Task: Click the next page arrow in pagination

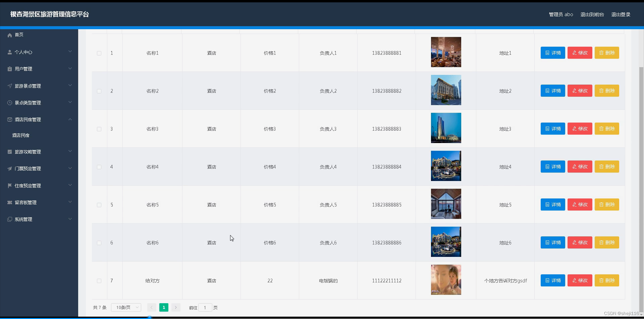Action: 176,307
